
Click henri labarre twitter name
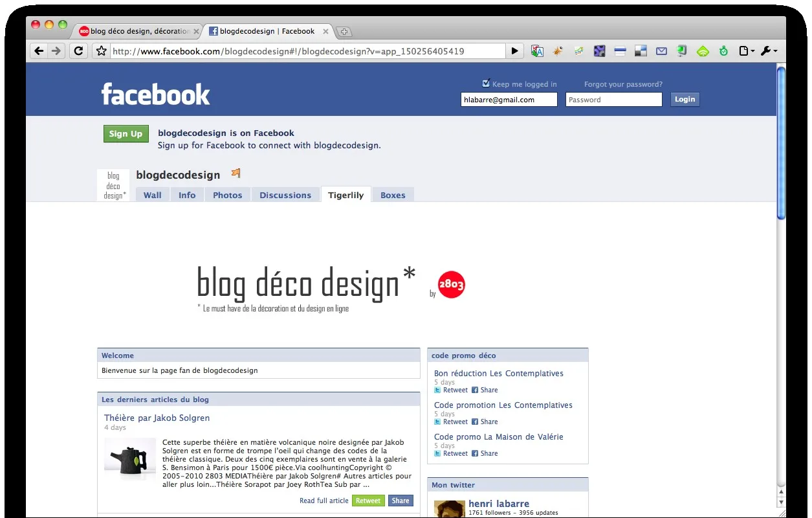[499, 504]
